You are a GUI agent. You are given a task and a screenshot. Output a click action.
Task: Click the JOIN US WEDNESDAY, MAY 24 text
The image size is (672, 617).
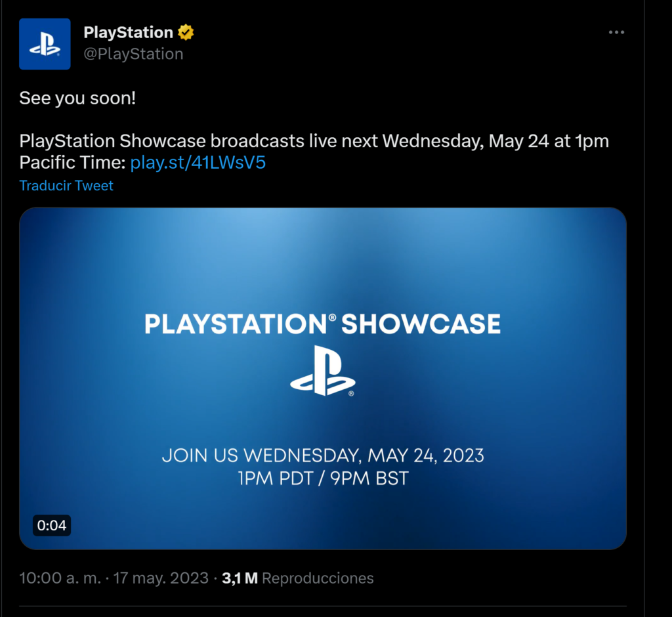click(322, 455)
